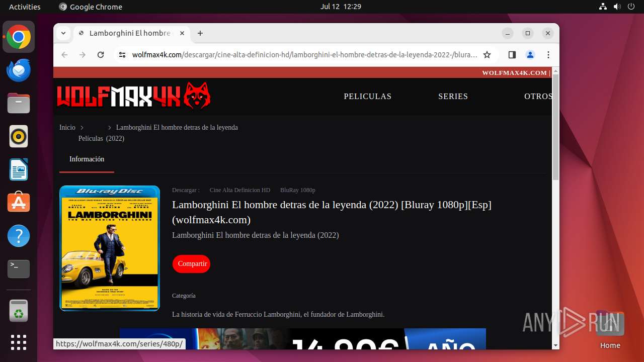
Task: Click the address bar URL field
Action: click(304, 55)
